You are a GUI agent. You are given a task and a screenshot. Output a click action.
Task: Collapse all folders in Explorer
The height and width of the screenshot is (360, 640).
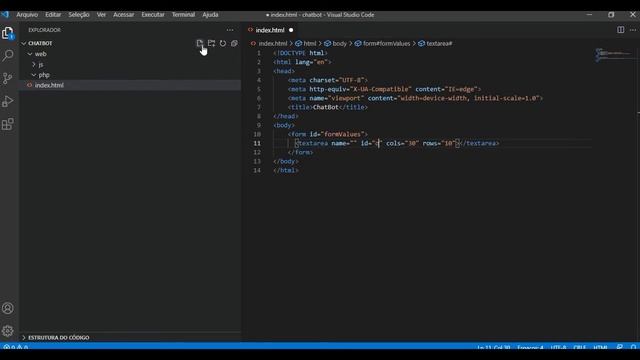point(234,43)
